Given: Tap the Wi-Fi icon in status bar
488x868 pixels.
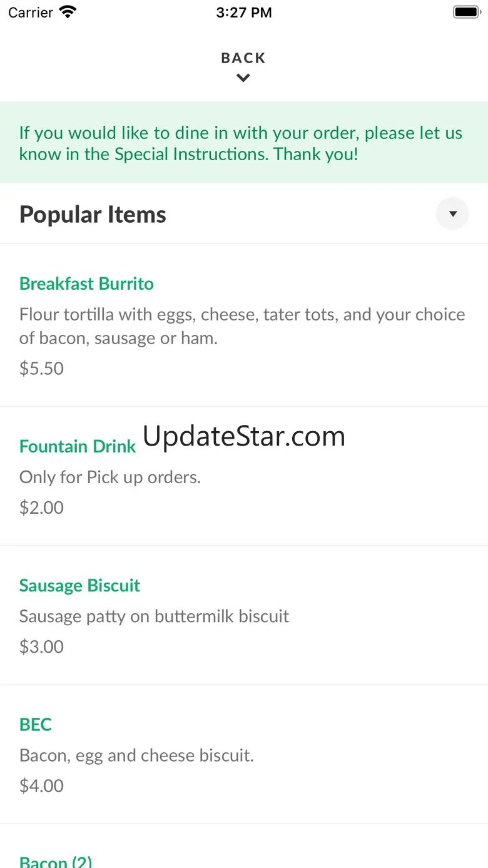Looking at the screenshot, I should pyautogui.click(x=67, y=12).
